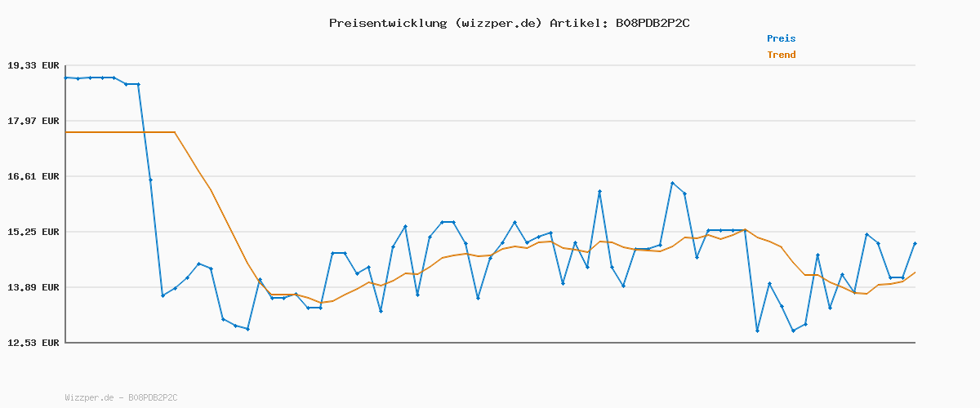
Task: Click where the Trend line begins declining
Action: 174,132
